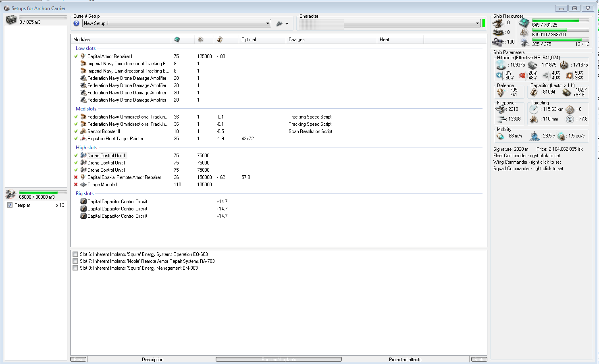The width and height of the screenshot is (599, 364).
Task: Click the drone bay capacity bar 65000 / 80000 m3
Action: point(43,193)
